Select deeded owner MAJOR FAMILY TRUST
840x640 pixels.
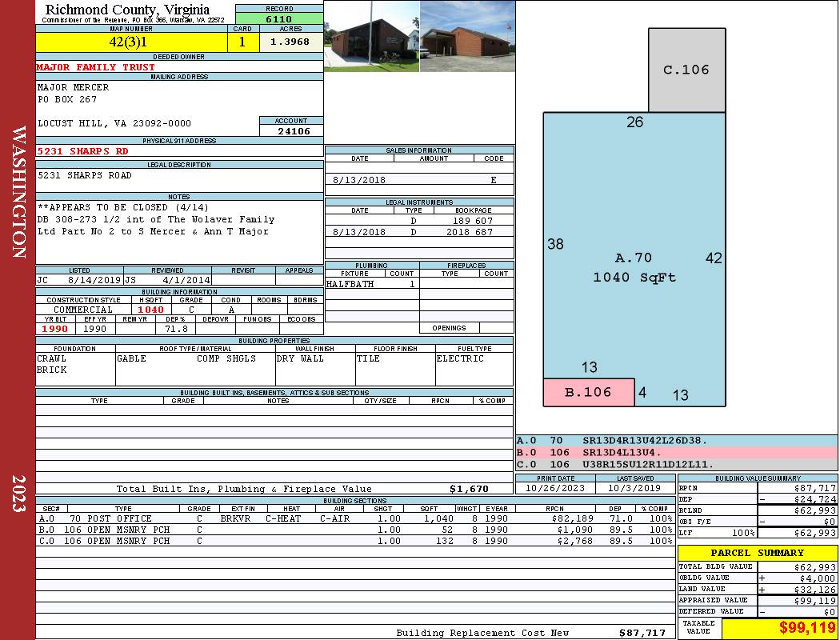click(x=96, y=67)
